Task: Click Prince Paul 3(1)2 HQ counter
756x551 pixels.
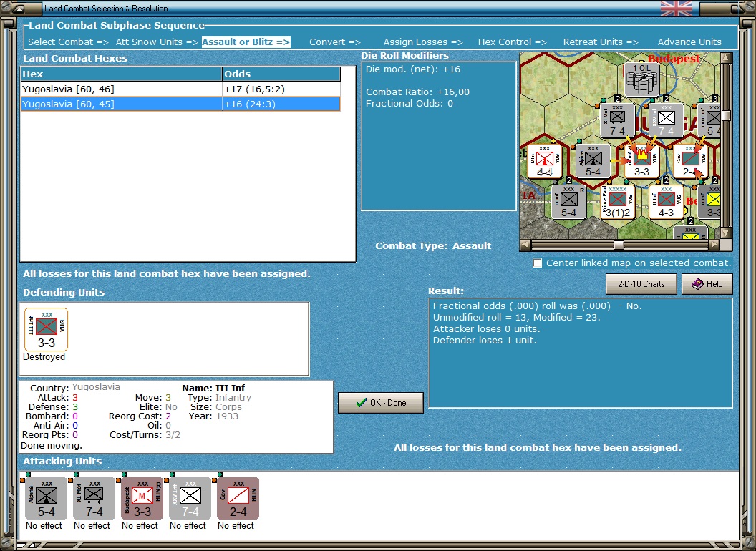Action: [x=617, y=202]
